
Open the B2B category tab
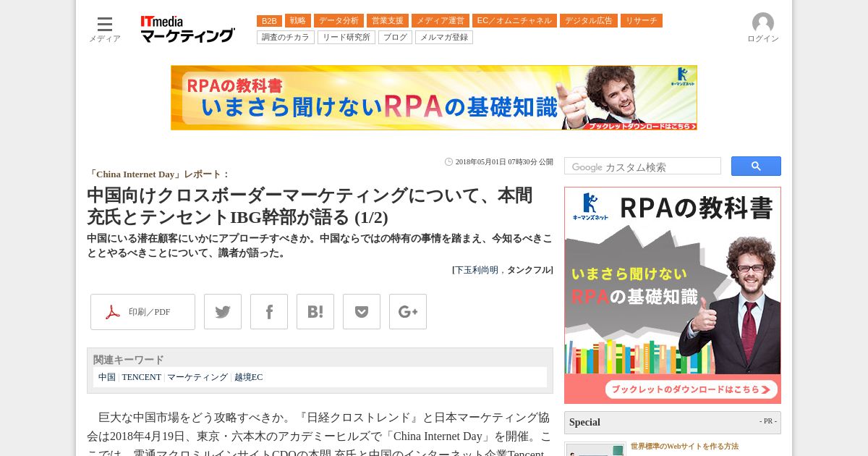tap(269, 21)
